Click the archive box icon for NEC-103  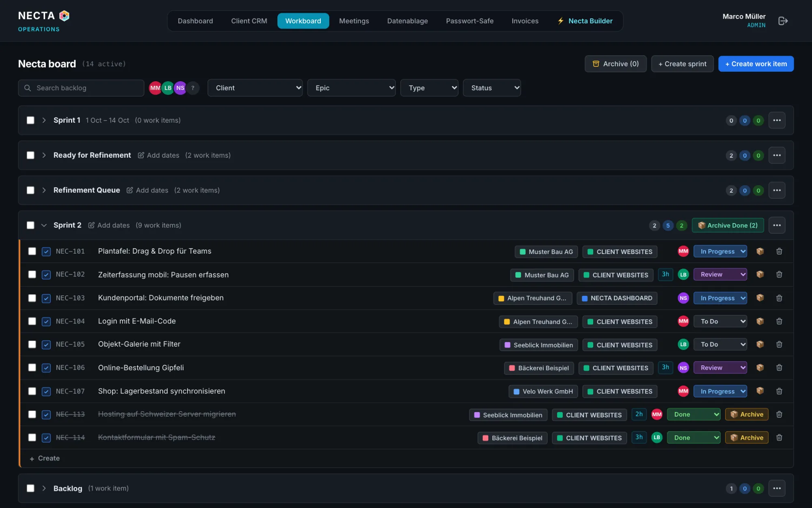tap(760, 298)
